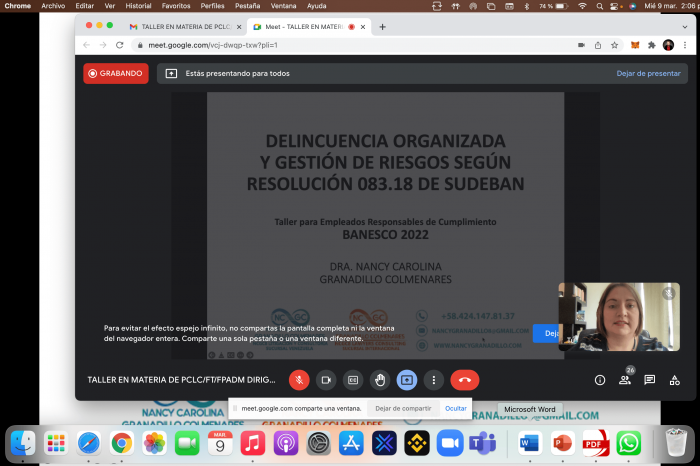Click camera permission icon in address bar
The width and height of the screenshot is (700, 466).
(x=581, y=45)
